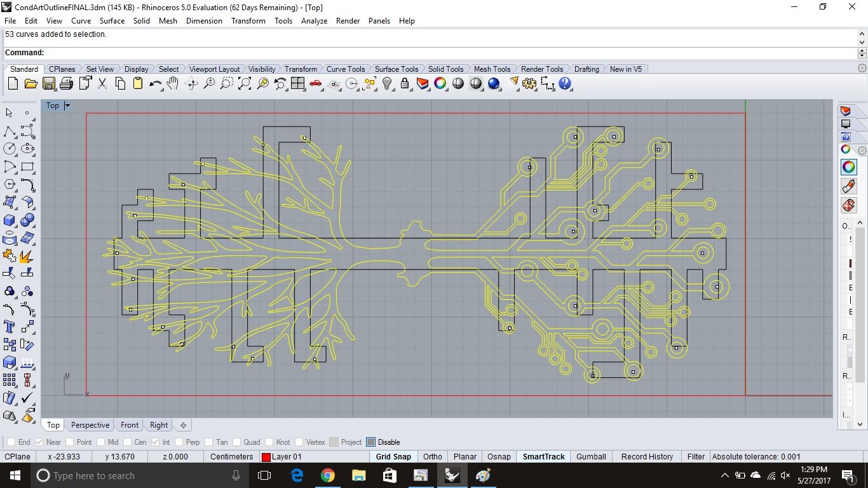This screenshot has width=868, height=488.
Task: Toggle the Mid osnap checkbox
Action: [100, 442]
